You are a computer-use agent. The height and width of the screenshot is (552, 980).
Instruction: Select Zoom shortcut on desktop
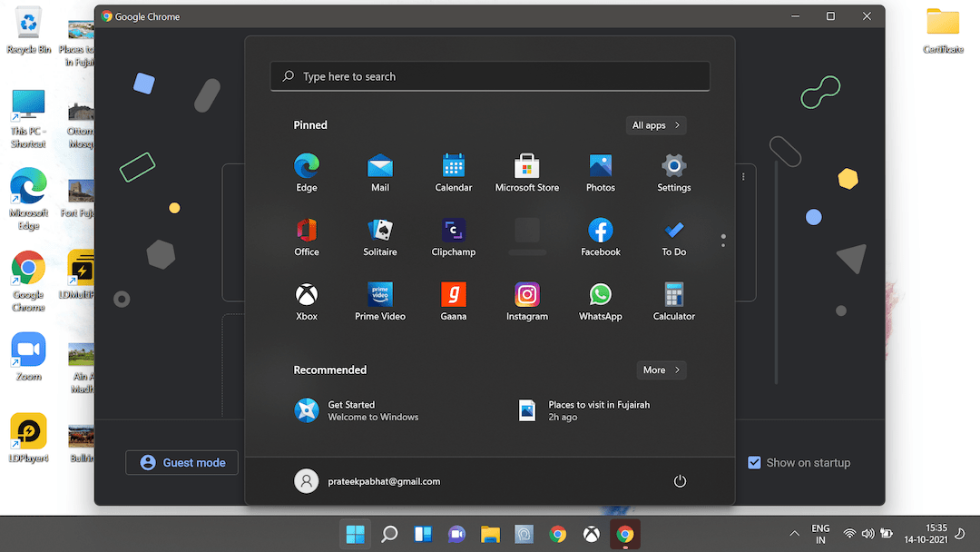coord(28,357)
